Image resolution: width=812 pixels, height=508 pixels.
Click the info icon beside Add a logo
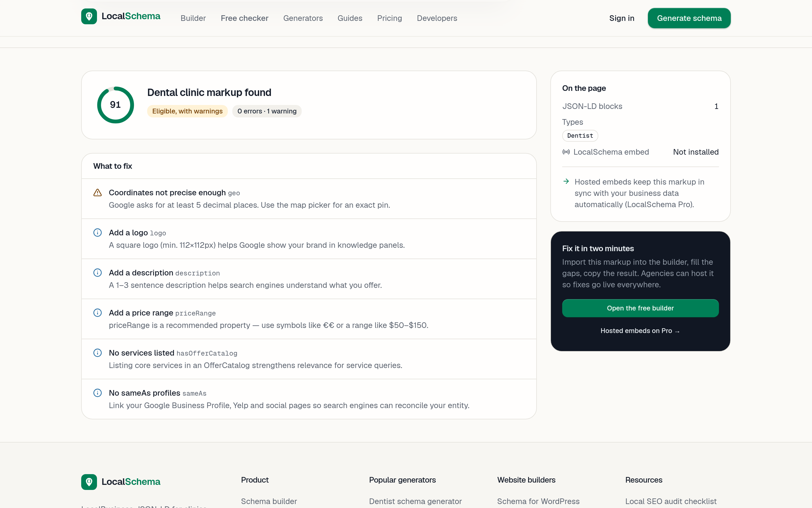pyautogui.click(x=97, y=233)
